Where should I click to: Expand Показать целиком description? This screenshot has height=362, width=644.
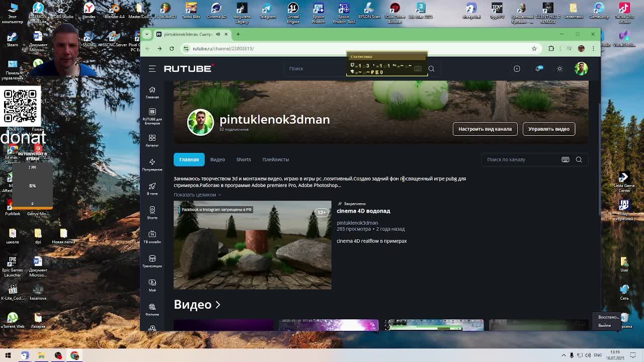[x=197, y=195]
